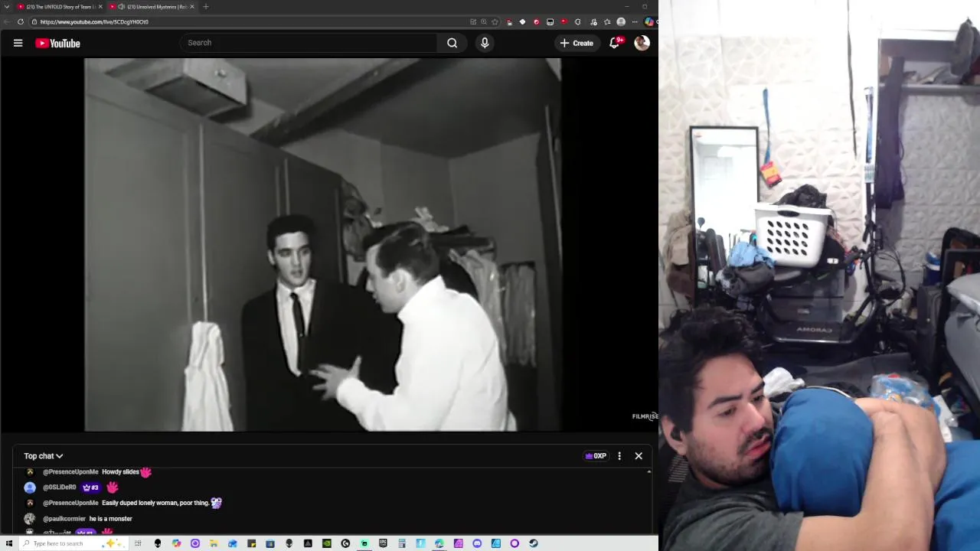Open Discord from the taskbar
The image size is (980, 551).
(477, 543)
